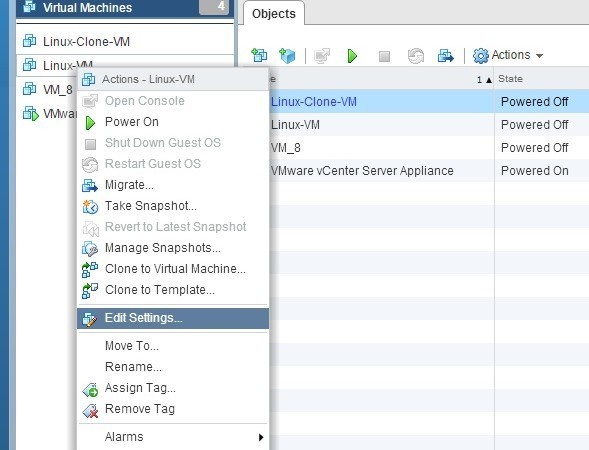Click the Clone to Template menu icon

tap(90, 291)
